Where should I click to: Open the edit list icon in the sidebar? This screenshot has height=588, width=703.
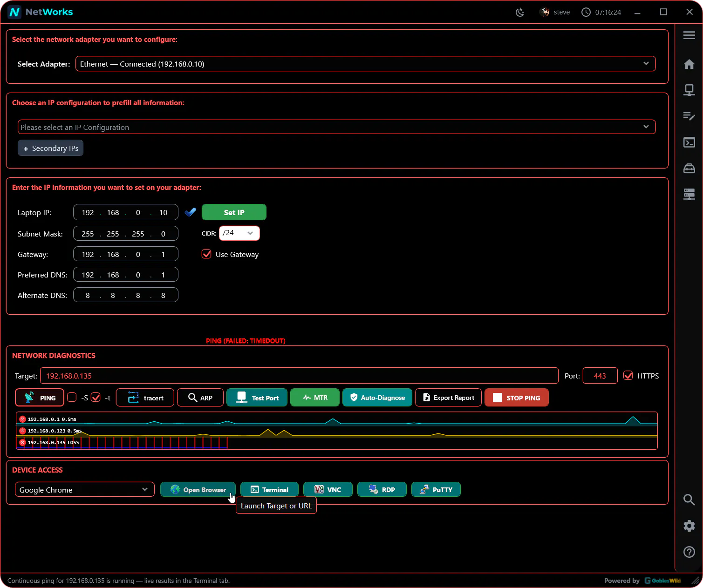(689, 116)
